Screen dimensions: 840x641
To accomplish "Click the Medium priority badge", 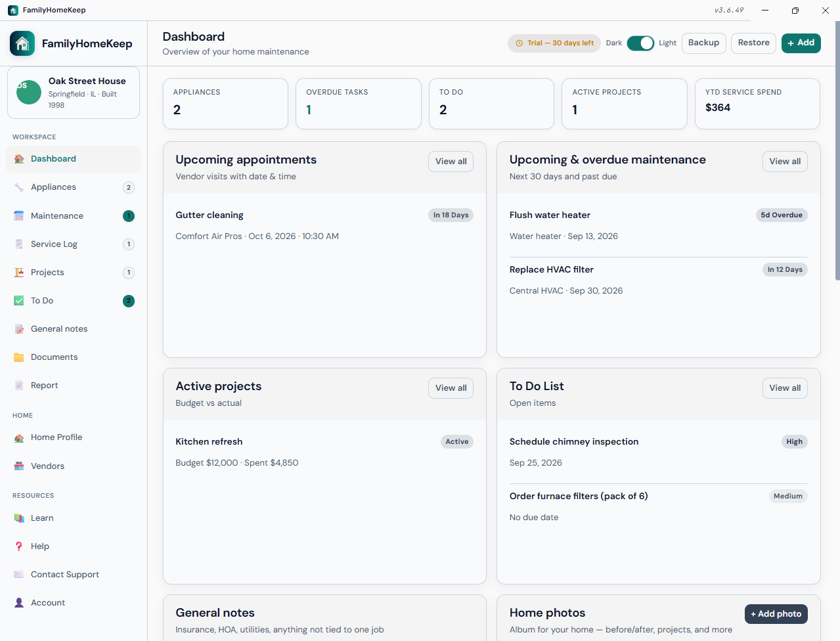I will [x=788, y=496].
